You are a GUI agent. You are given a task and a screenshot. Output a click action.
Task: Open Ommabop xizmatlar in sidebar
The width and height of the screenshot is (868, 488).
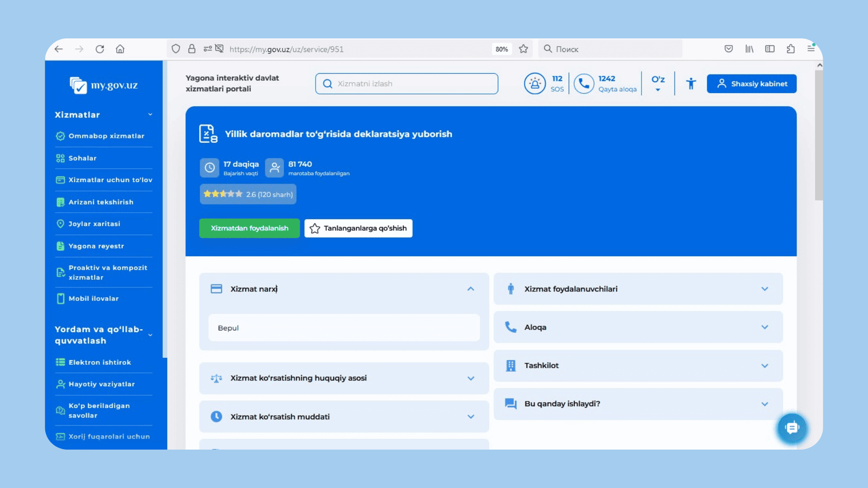point(106,136)
